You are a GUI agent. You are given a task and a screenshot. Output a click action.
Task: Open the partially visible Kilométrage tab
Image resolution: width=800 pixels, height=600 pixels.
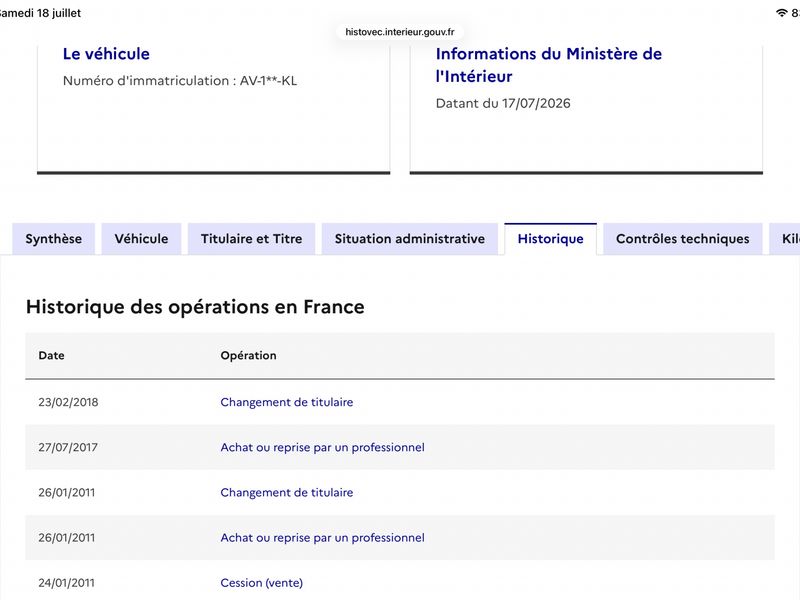coord(785,239)
